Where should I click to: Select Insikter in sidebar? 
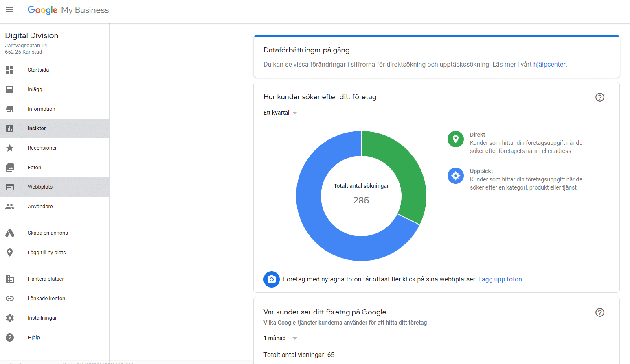pyautogui.click(x=55, y=129)
